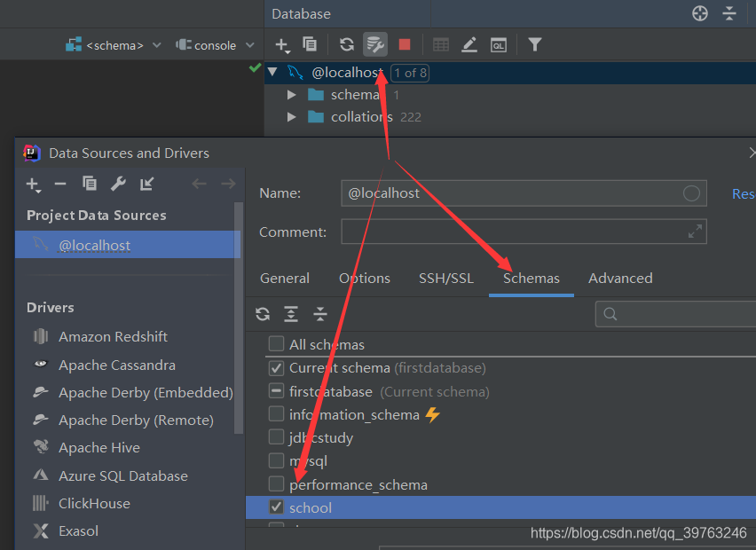Expand the collations folder node
Viewport: 756px width, 550px height.
291,116
